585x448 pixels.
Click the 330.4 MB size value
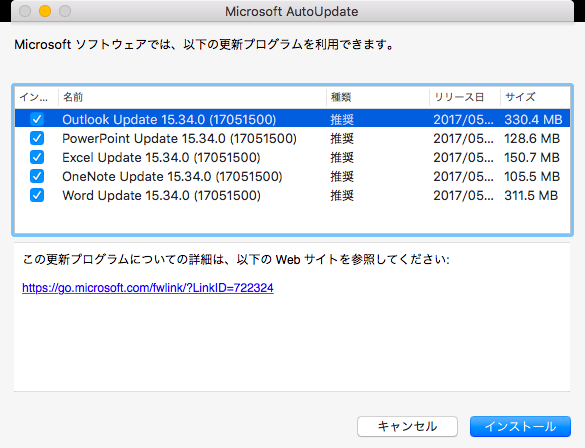pos(533,119)
